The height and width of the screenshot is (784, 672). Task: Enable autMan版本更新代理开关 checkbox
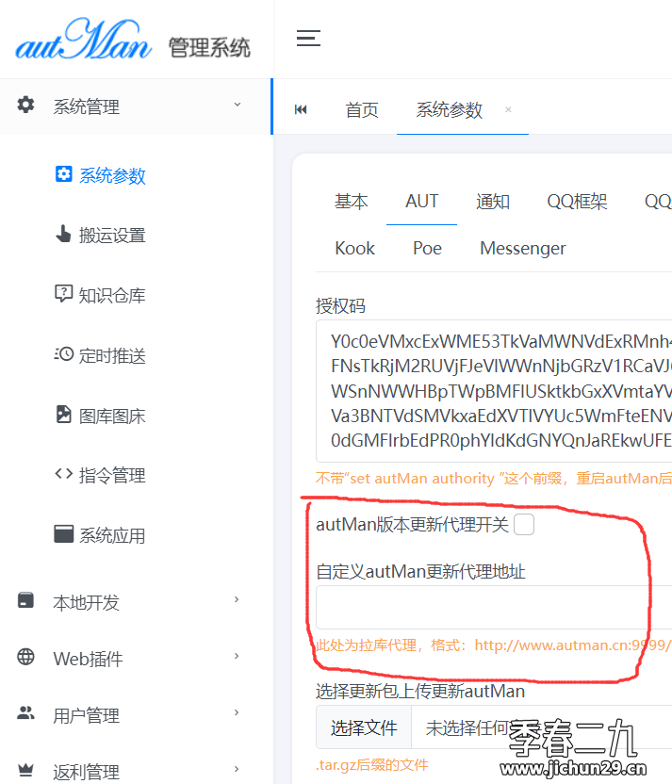tap(524, 525)
